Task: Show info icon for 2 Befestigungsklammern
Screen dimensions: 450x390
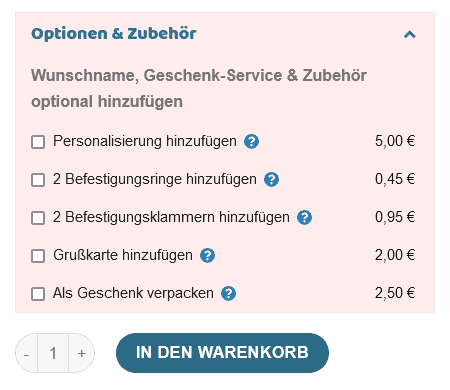Action: tap(304, 218)
